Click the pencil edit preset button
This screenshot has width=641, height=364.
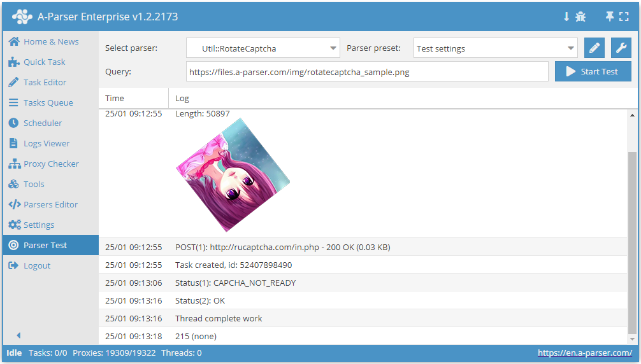pyautogui.click(x=594, y=48)
